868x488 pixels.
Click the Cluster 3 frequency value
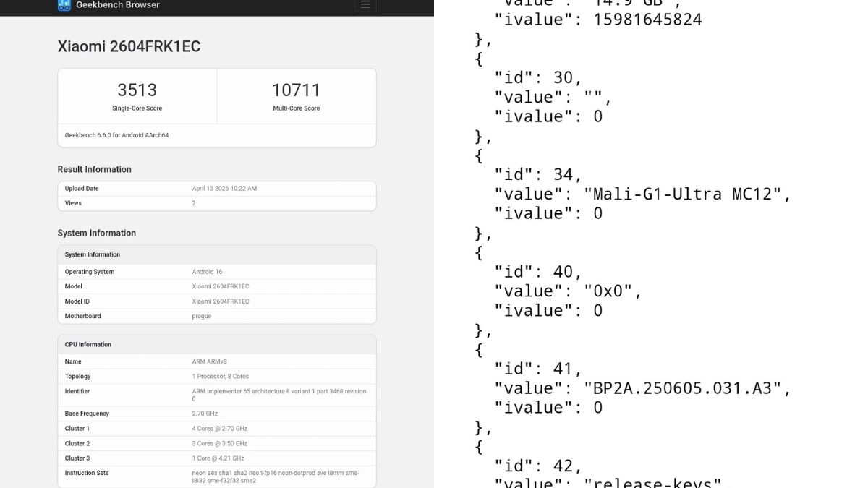[218, 458]
